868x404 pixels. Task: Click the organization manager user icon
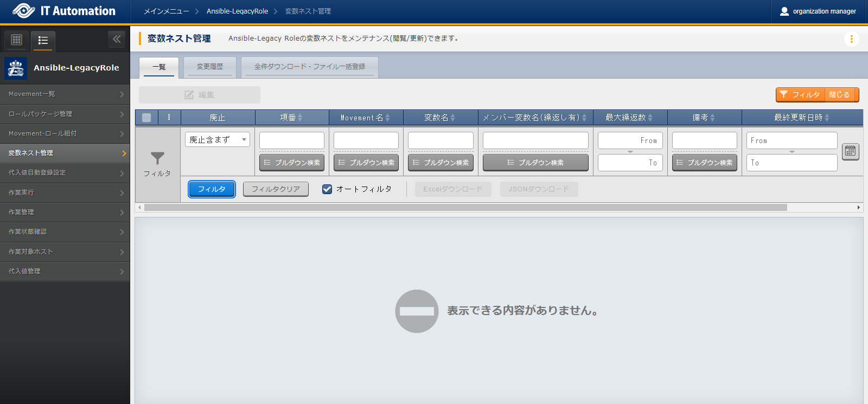click(x=784, y=11)
